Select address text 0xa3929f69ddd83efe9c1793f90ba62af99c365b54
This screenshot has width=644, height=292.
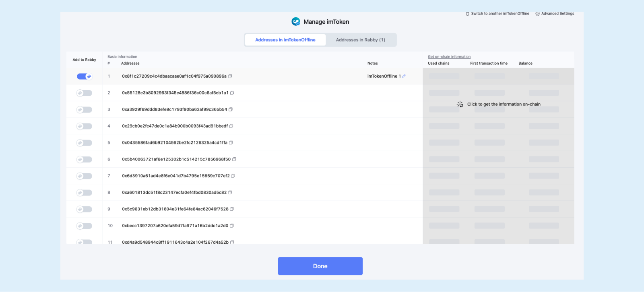coord(175,109)
